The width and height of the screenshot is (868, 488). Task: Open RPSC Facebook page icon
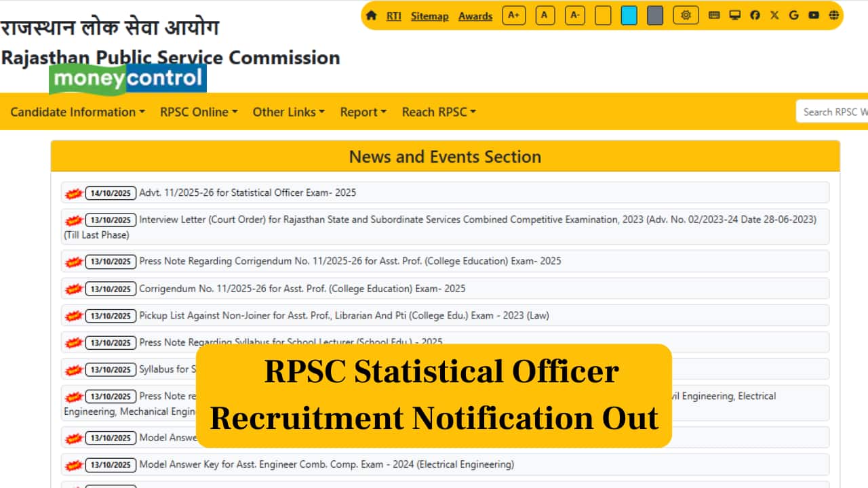click(755, 16)
